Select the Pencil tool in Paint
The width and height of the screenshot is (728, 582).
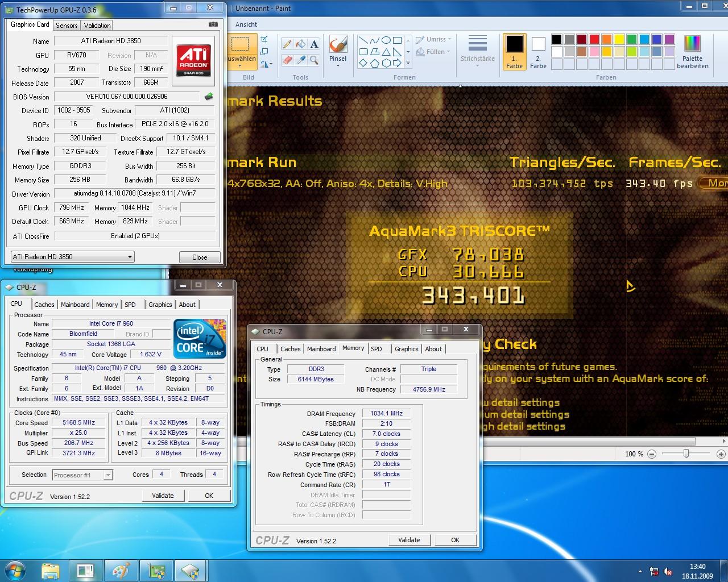[287, 44]
